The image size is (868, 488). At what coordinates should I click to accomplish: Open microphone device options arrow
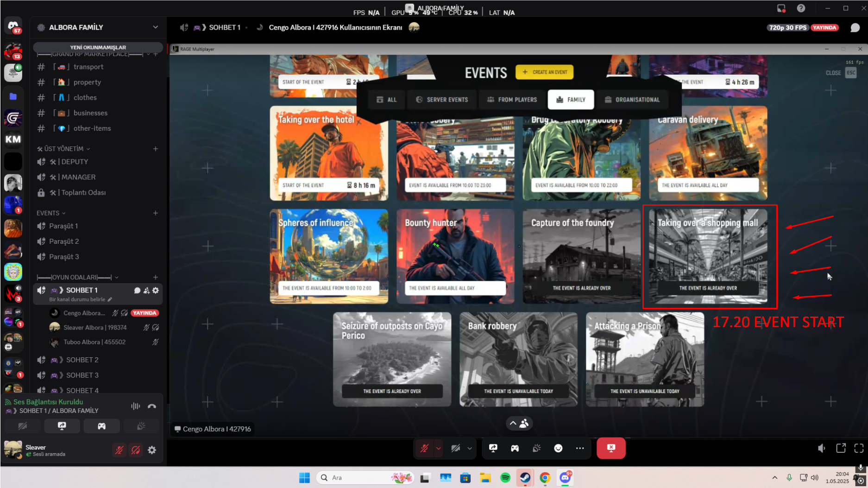point(438,448)
